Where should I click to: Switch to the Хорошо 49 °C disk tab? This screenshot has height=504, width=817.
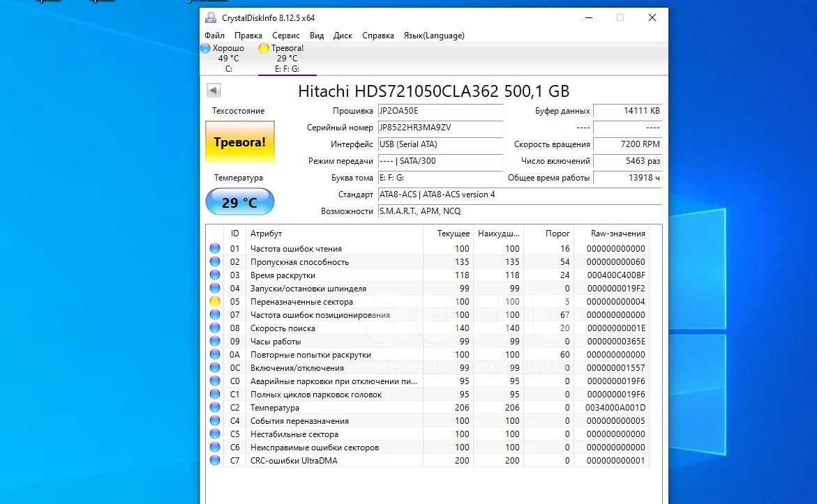228,58
